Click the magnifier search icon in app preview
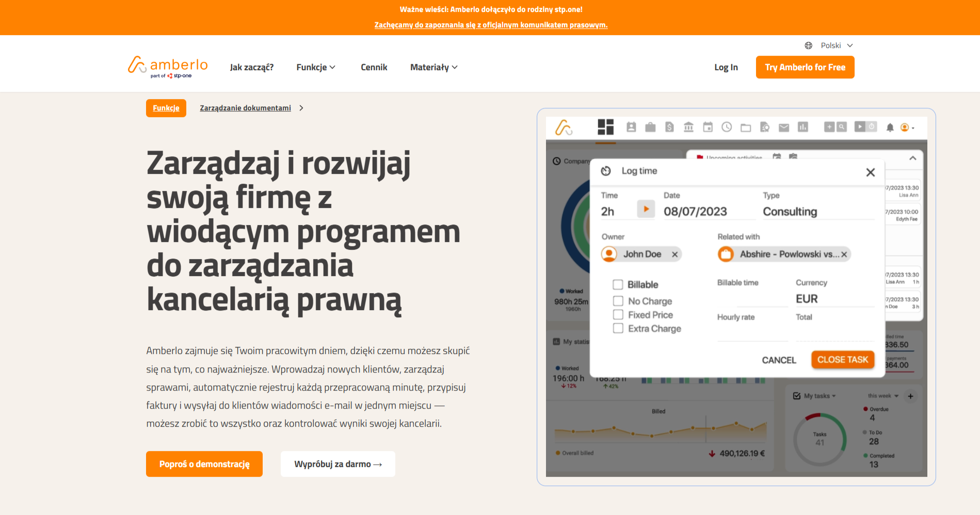The width and height of the screenshot is (980, 515). click(x=842, y=126)
